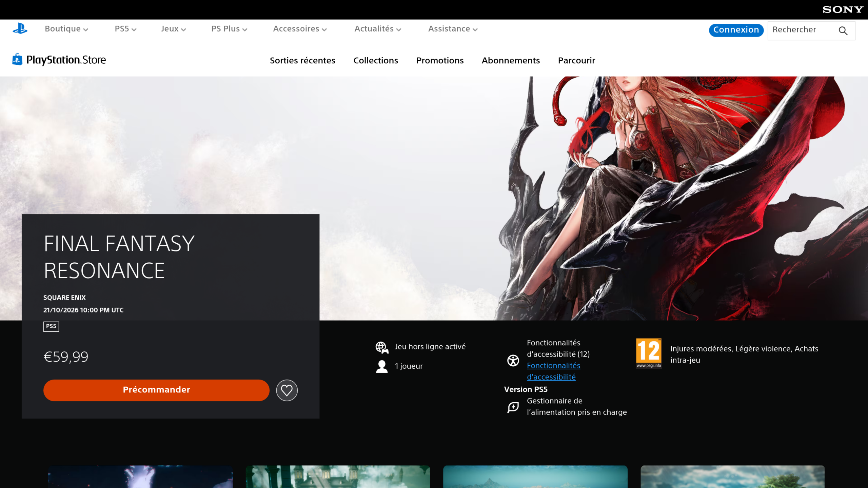Expand the Boutique menu

point(66,29)
